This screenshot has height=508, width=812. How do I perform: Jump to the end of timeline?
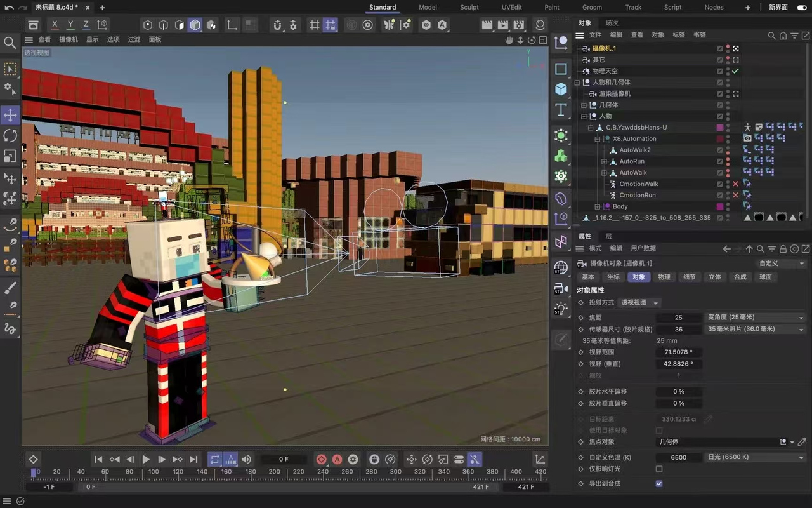pos(193,459)
